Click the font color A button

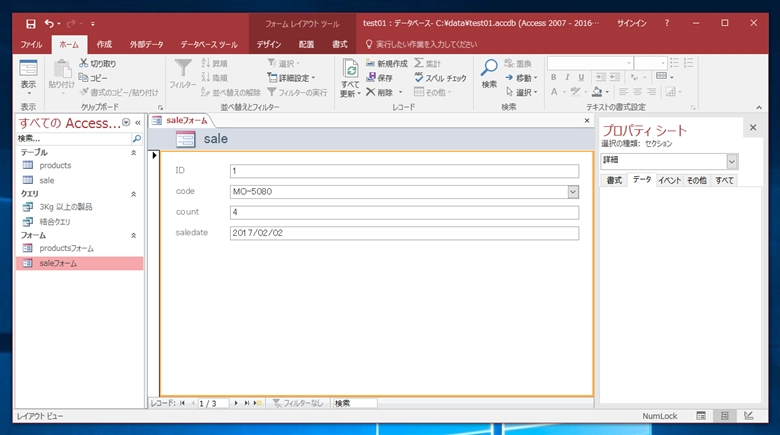click(554, 92)
